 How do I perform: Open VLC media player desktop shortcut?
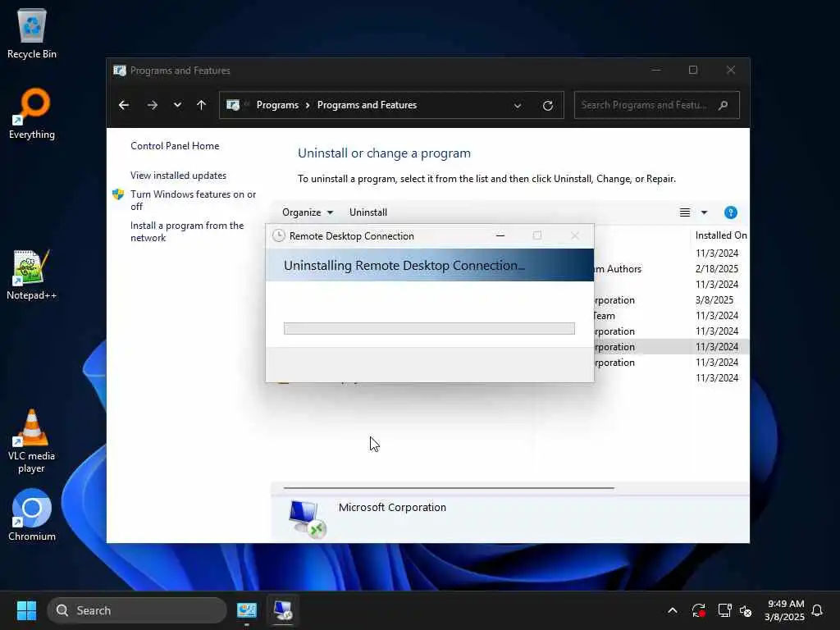point(32,441)
